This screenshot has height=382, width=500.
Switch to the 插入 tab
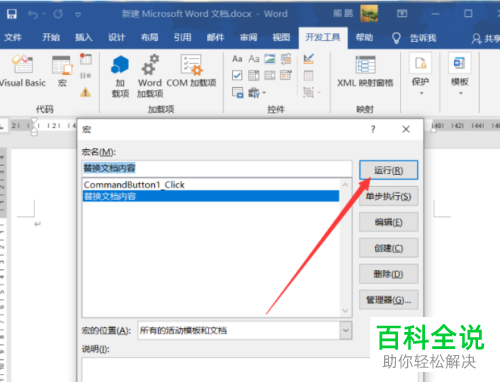pos(84,37)
